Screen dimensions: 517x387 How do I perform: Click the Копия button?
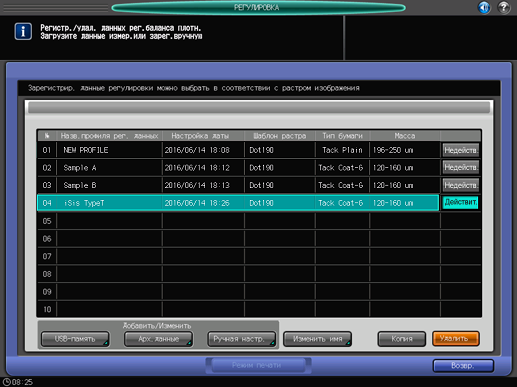[402, 339]
